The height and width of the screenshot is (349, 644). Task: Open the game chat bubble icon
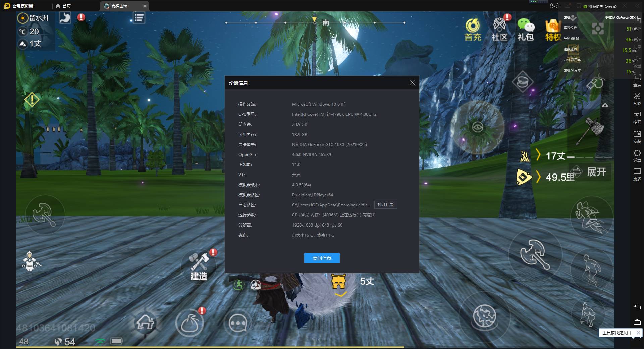(x=237, y=323)
